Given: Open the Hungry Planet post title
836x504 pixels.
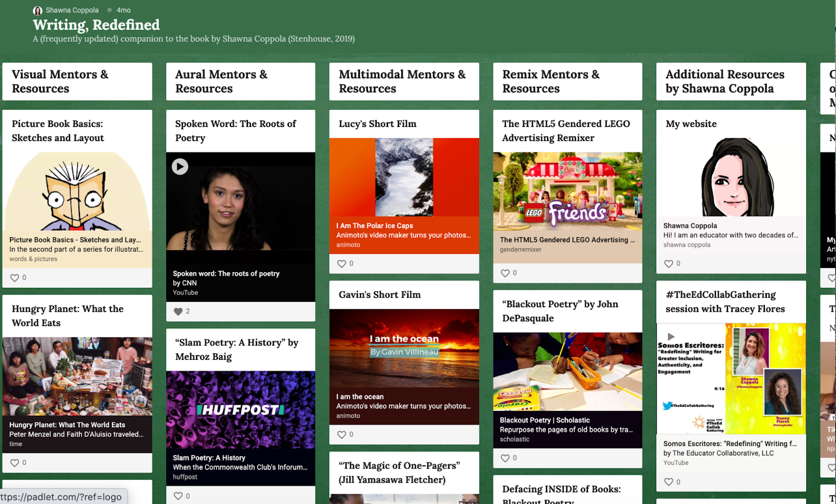Looking at the screenshot, I should (x=68, y=316).
